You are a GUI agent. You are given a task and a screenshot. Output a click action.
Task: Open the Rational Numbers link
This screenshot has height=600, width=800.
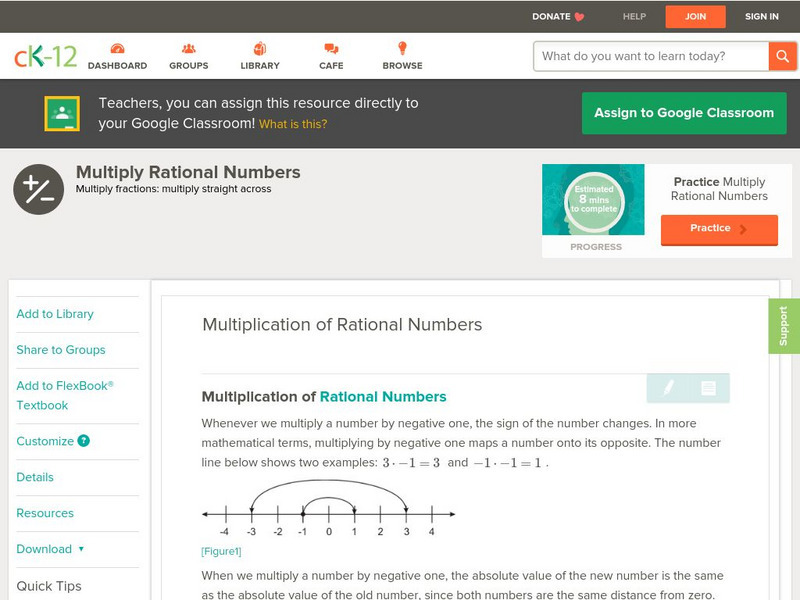click(383, 396)
